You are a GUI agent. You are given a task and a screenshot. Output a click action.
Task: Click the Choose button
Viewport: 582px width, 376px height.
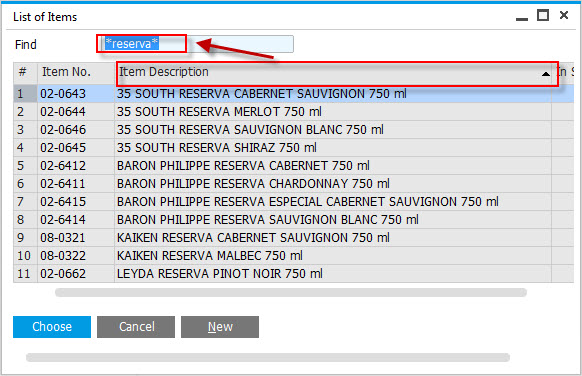(x=52, y=327)
